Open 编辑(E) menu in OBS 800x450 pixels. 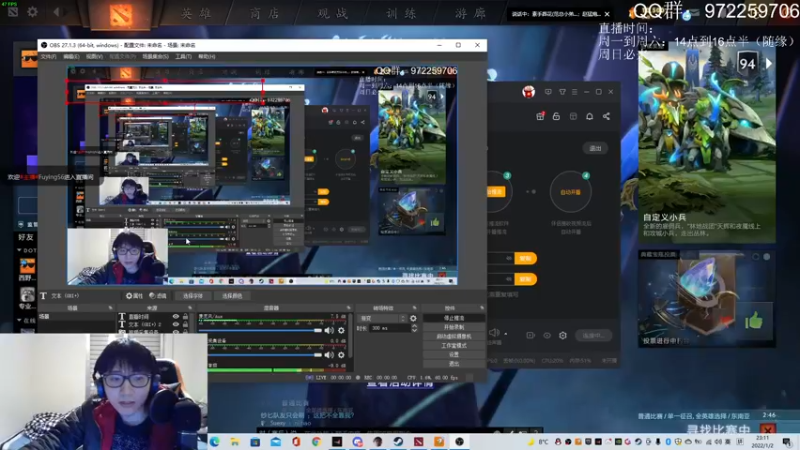(x=71, y=57)
